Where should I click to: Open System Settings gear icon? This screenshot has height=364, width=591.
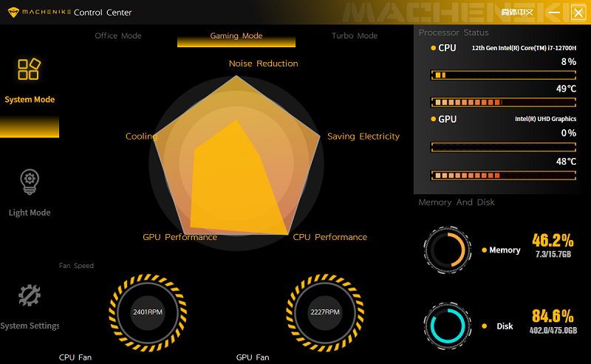(x=29, y=295)
